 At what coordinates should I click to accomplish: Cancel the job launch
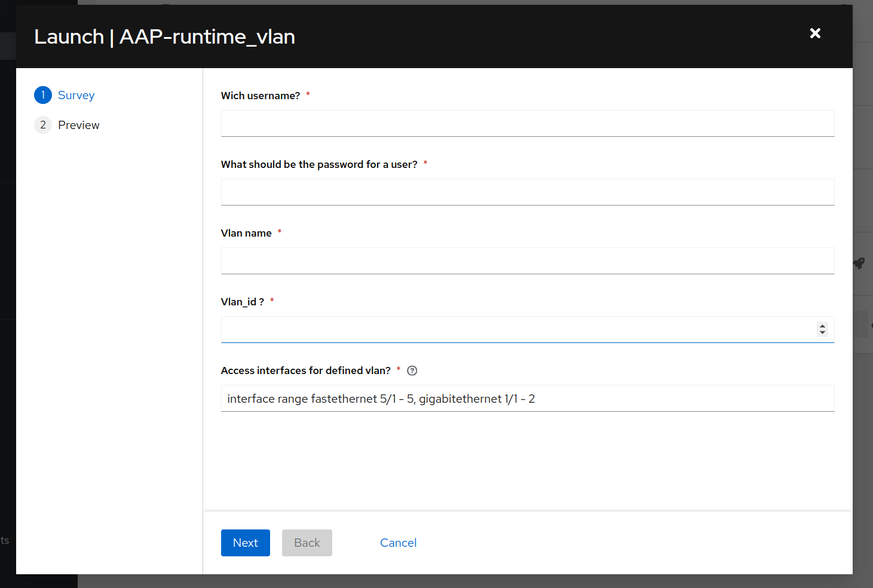tap(398, 543)
